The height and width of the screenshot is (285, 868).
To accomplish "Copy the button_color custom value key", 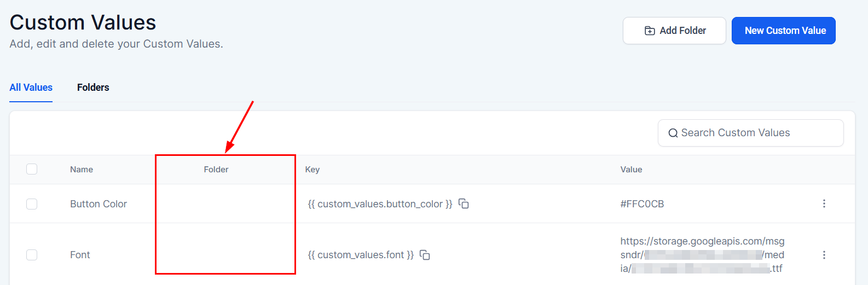I will (464, 203).
